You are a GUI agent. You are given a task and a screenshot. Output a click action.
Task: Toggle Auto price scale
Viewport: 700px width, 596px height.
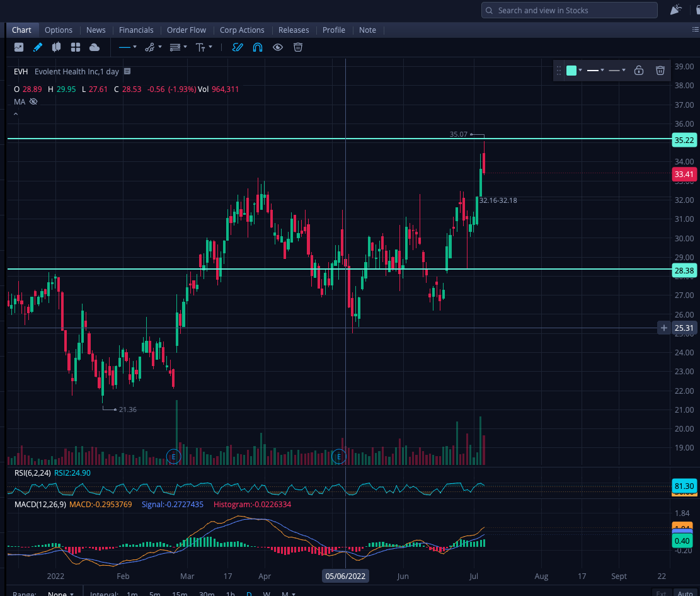686,593
